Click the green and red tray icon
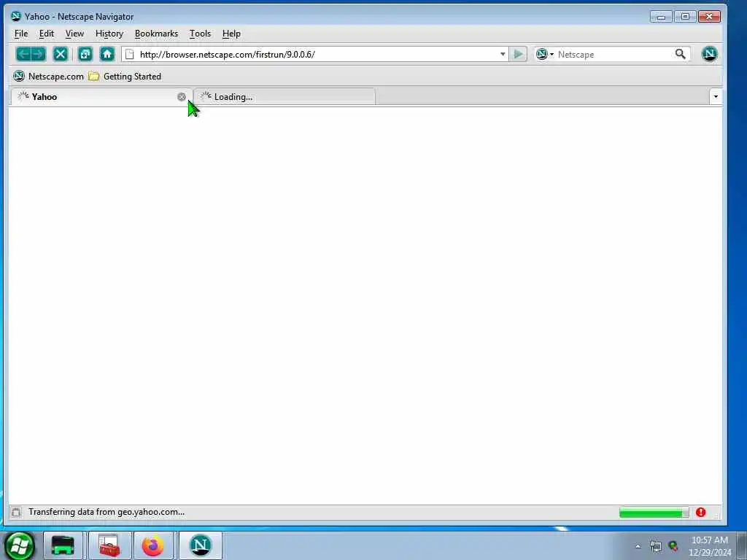 pyautogui.click(x=673, y=545)
